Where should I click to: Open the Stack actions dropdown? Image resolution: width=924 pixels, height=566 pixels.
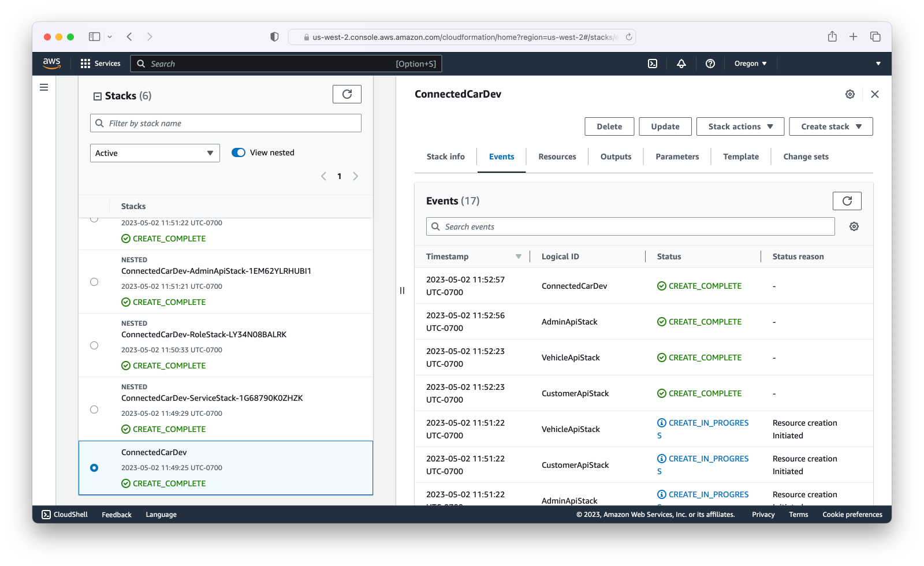[740, 126]
